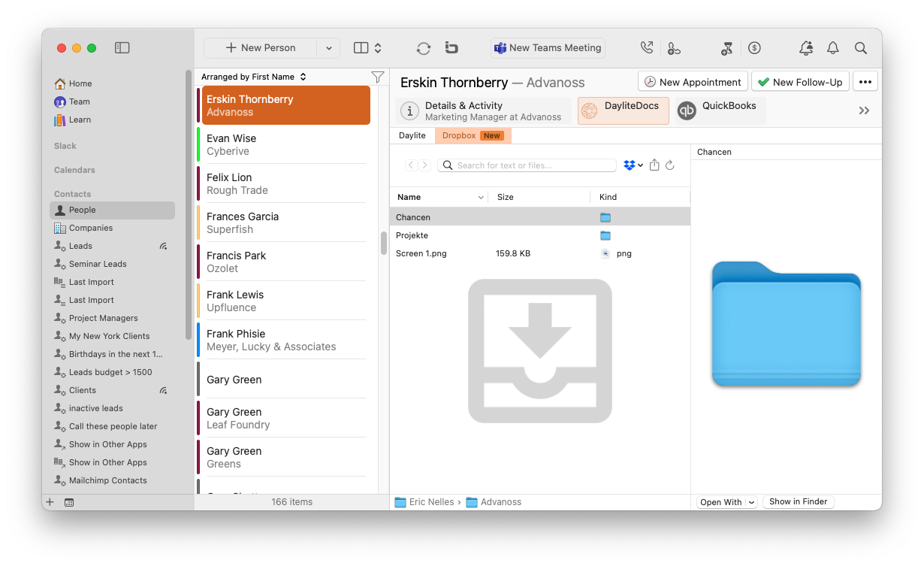Screen dimensions: 924x566
Task: Select Leads in the sidebar
Action: 113,246
